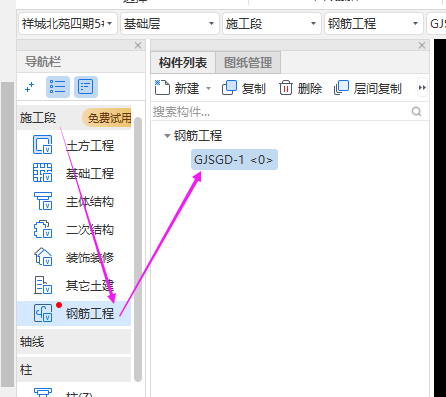Viewport: 446px width, 397px height.
Task: Expand the 柱 section
Action: click(x=74, y=370)
